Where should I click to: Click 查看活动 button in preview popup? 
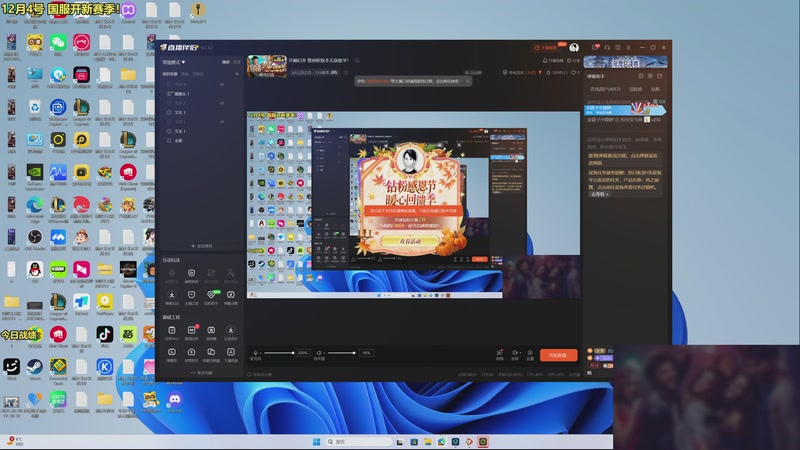click(x=410, y=241)
